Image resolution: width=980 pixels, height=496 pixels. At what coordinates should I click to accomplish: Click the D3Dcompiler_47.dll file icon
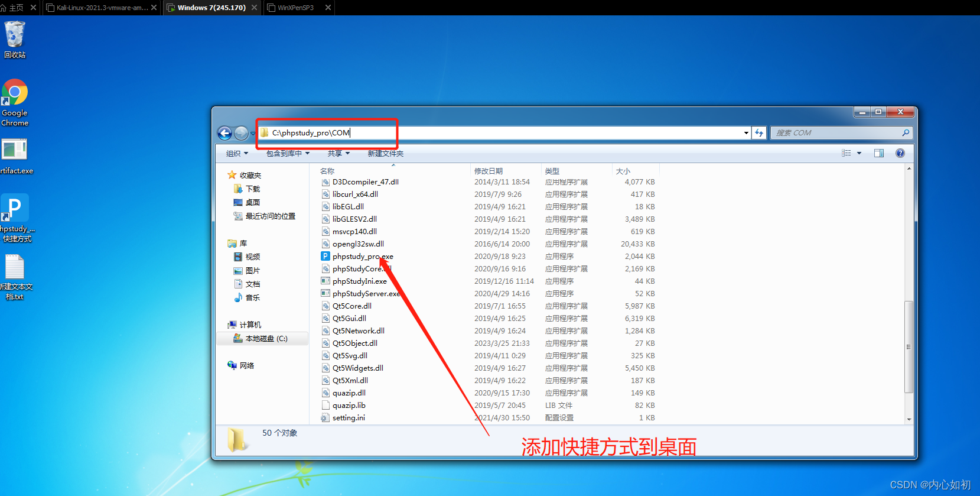point(325,181)
